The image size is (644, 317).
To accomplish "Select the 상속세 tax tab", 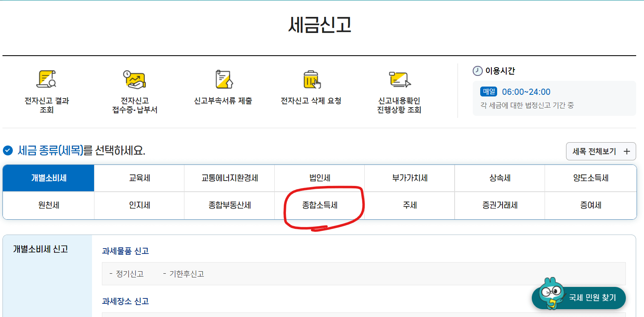I will click(x=500, y=178).
